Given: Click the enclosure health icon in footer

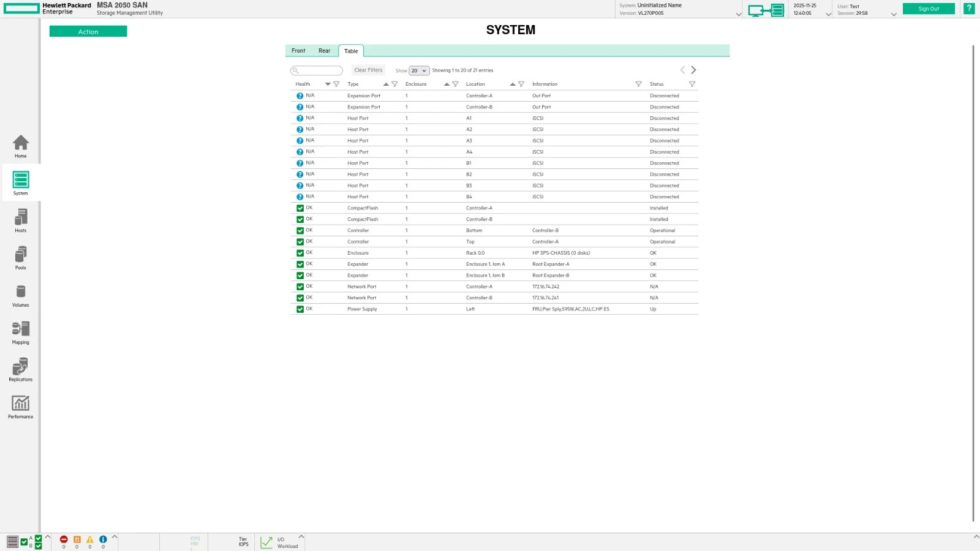Looking at the screenshot, I should pos(12,542).
